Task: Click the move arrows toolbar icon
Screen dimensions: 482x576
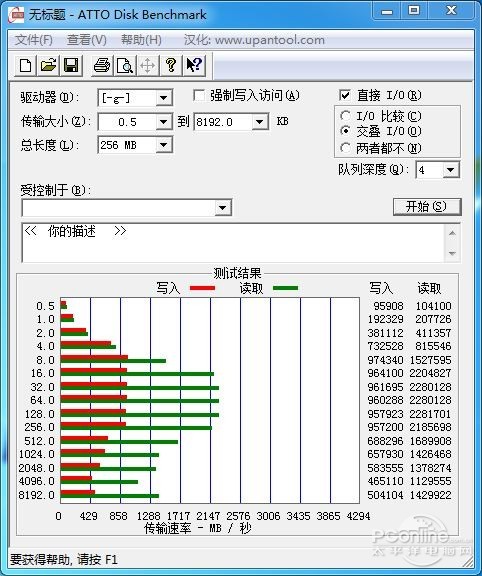Action: tap(148, 66)
